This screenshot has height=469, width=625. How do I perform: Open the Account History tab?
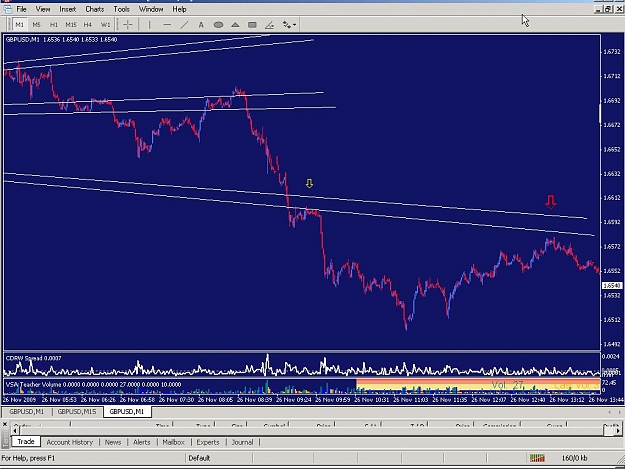[x=70, y=442]
